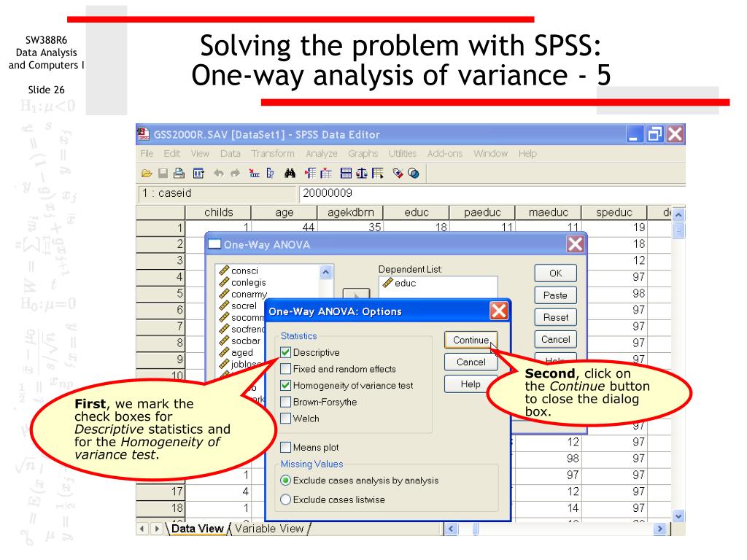747x560 pixels.
Task: Click the ruler icon beside educ in Dependent List
Action: tap(388, 283)
